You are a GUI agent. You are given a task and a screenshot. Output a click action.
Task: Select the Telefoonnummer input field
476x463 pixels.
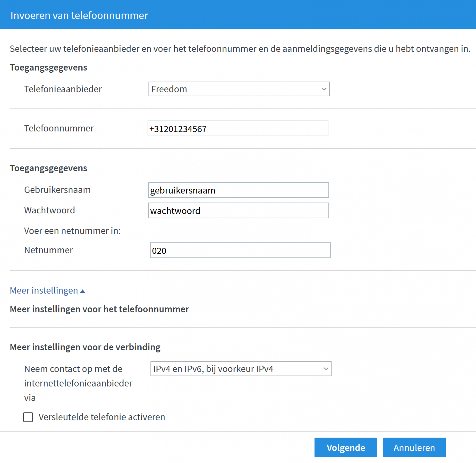coord(238,128)
